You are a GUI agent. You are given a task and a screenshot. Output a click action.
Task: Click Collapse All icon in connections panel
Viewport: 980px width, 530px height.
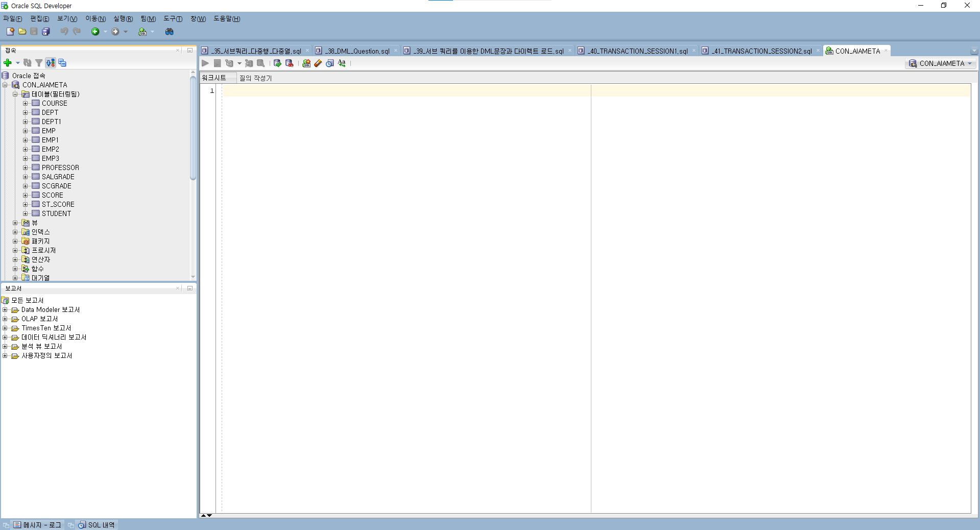[62, 63]
